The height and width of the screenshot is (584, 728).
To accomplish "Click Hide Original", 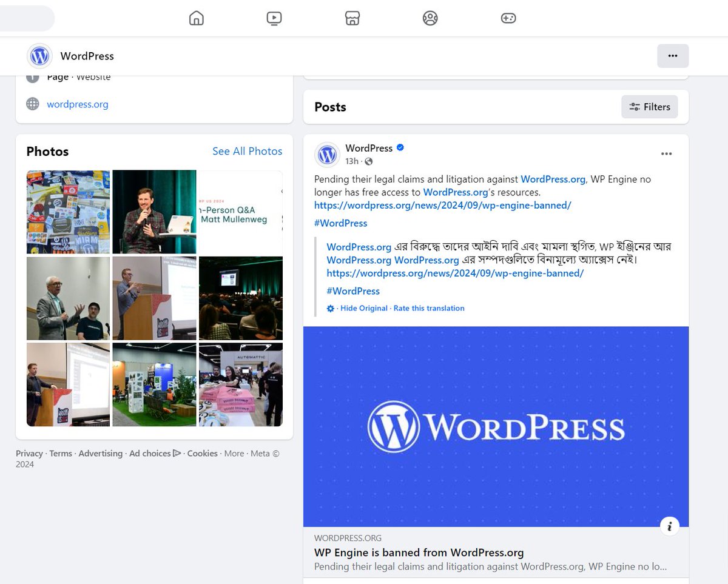I will click(x=364, y=308).
